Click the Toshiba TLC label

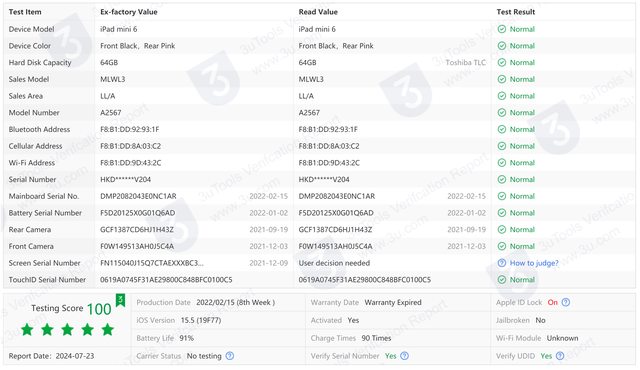[x=466, y=62]
